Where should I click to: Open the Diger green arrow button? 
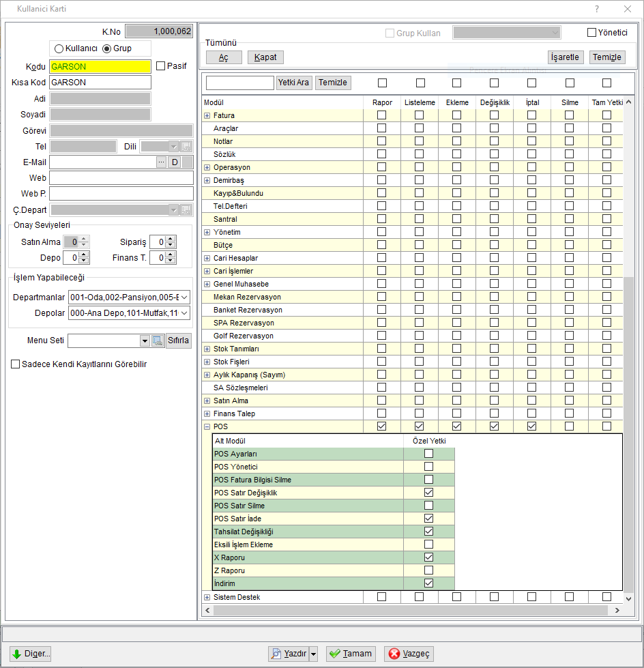pos(30,654)
